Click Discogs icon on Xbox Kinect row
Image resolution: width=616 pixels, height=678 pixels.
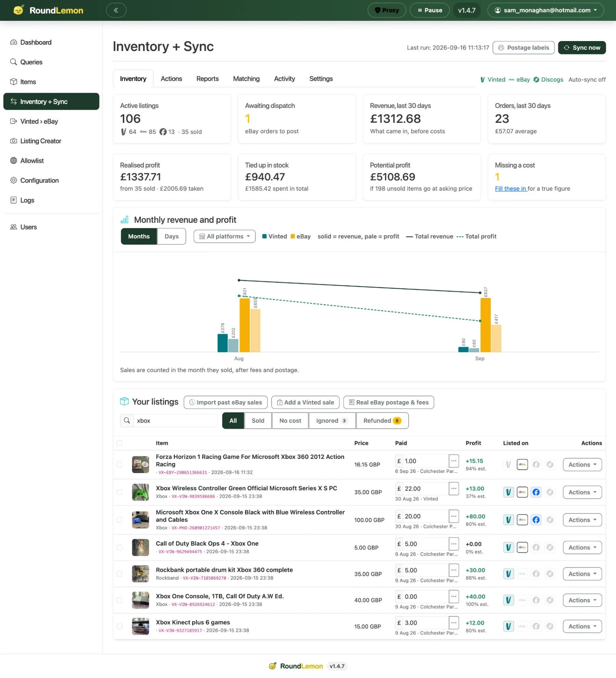(x=550, y=626)
